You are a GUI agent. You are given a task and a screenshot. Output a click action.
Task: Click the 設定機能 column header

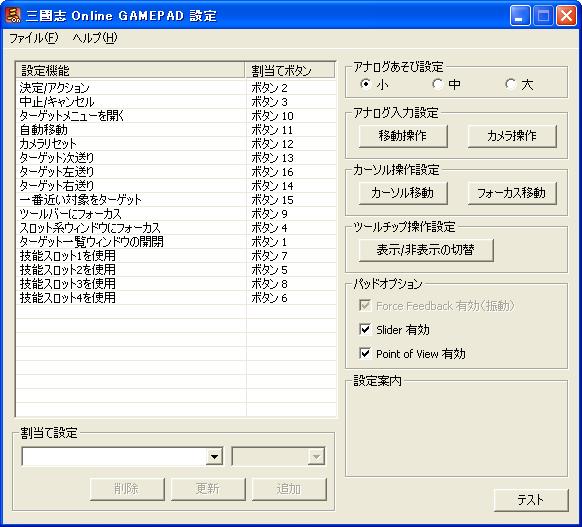130,70
